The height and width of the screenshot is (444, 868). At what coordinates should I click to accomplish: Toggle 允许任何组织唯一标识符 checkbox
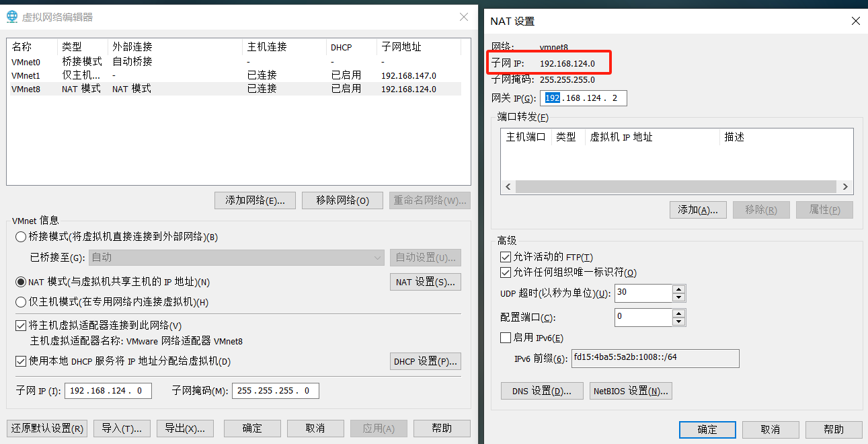point(506,272)
